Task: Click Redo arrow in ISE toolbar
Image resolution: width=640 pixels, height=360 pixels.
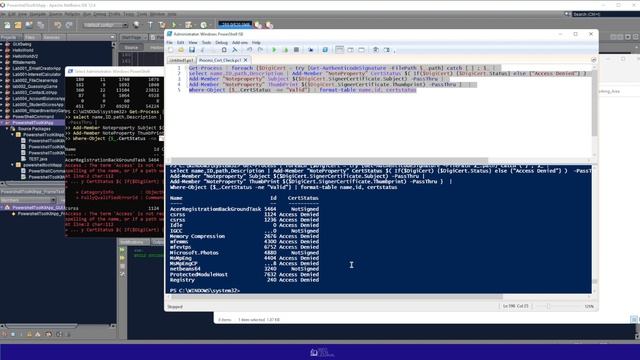Action: [260, 50]
